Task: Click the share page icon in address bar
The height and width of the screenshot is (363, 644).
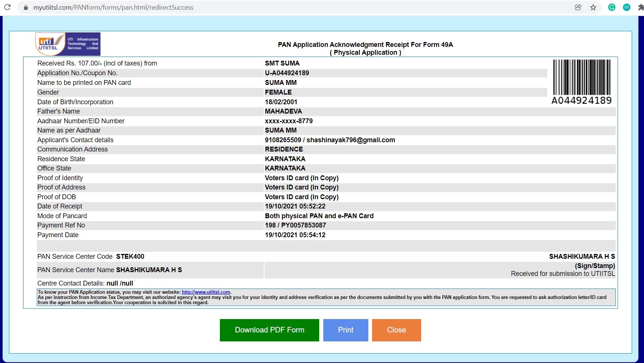Action: pyautogui.click(x=578, y=7)
